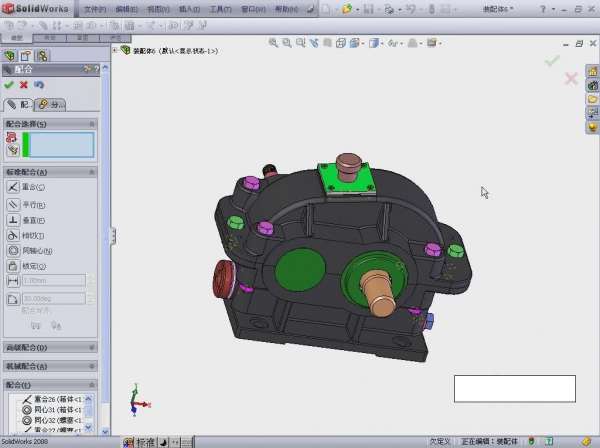Select the Parallel (平行) mate type
600x448 pixels.
coord(13,204)
